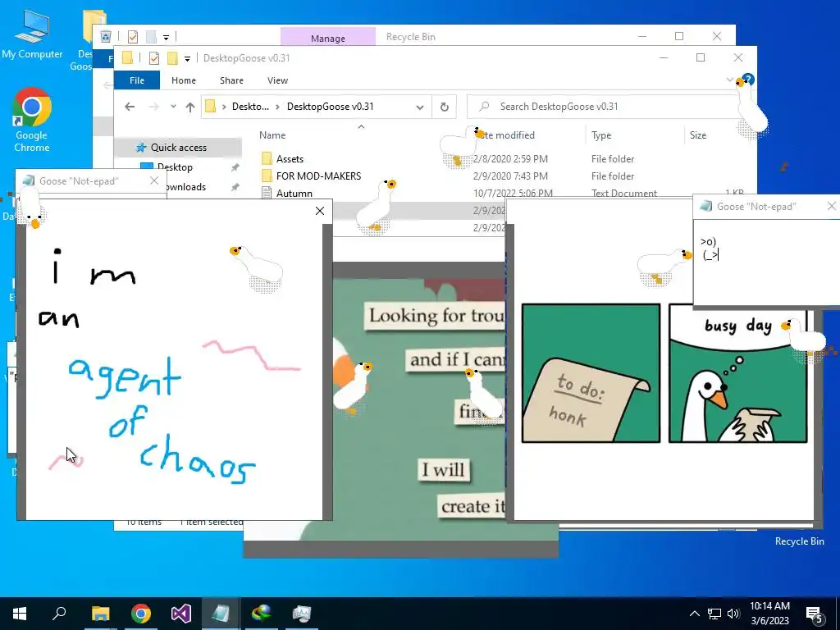The image size is (840, 630).
Task: Open Visual Studio from the taskbar
Action: pos(181,614)
